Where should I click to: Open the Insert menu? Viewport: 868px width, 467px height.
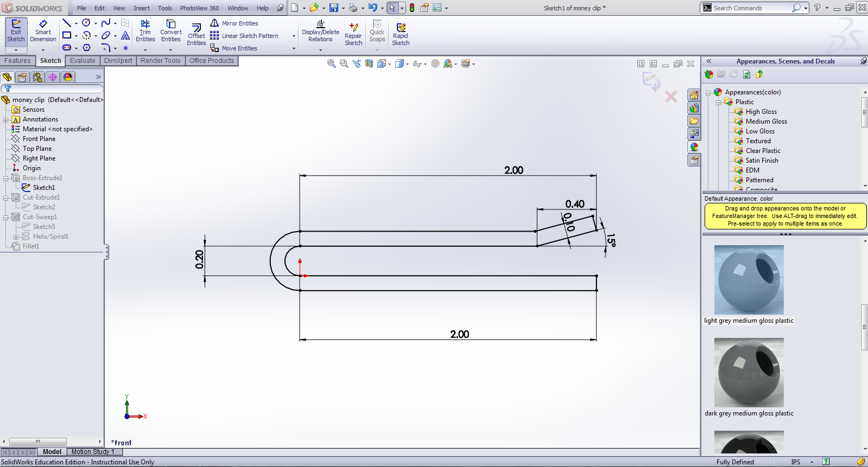[x=142, y=8]
